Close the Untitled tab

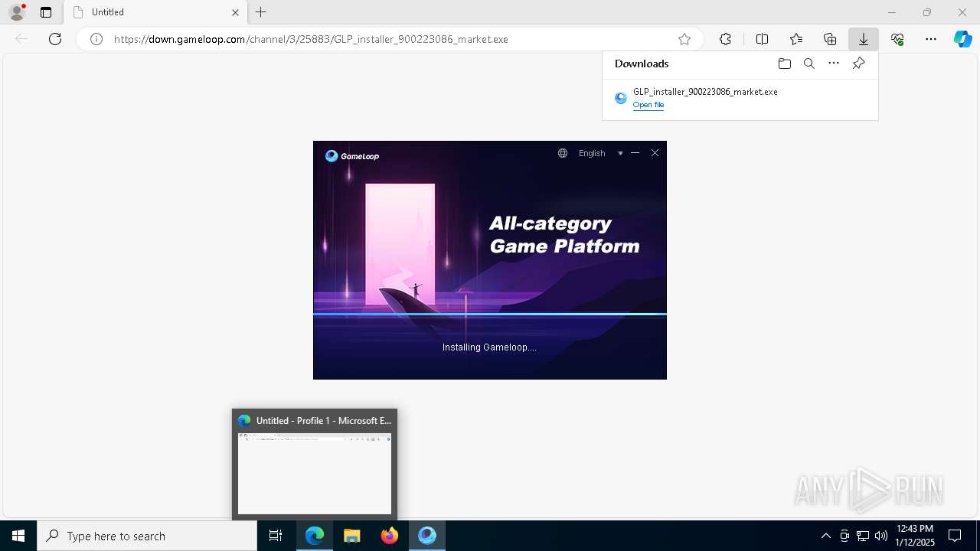(235, 12)
